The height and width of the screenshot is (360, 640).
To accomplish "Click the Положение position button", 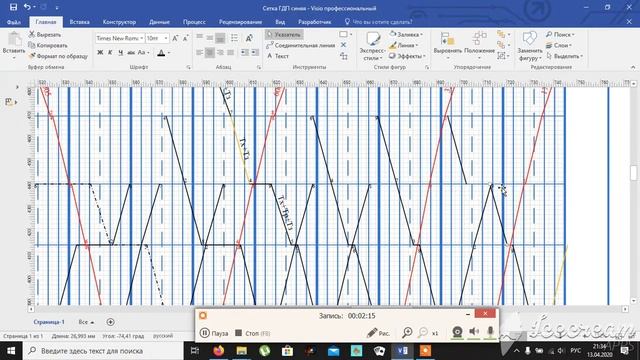I will [479, 45].
